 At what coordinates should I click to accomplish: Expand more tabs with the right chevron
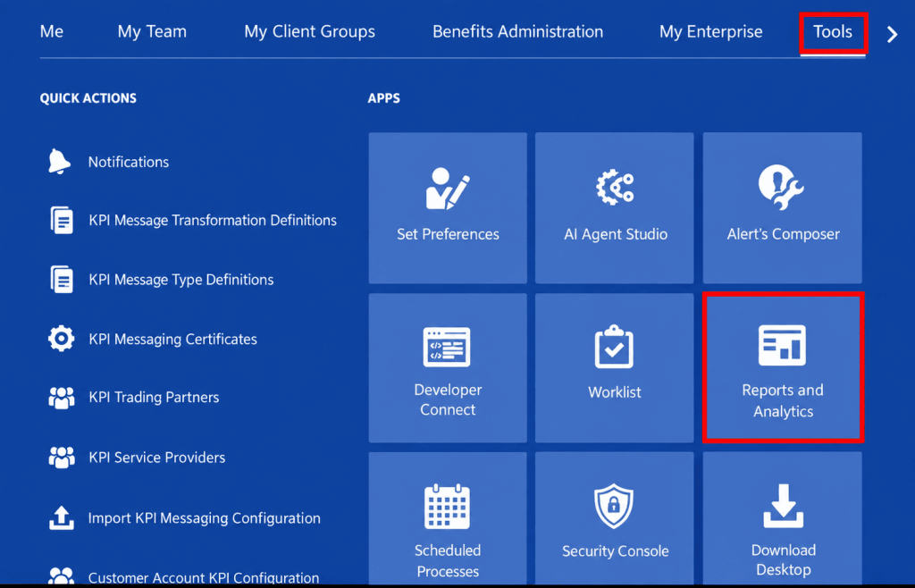tap(892, 35)
